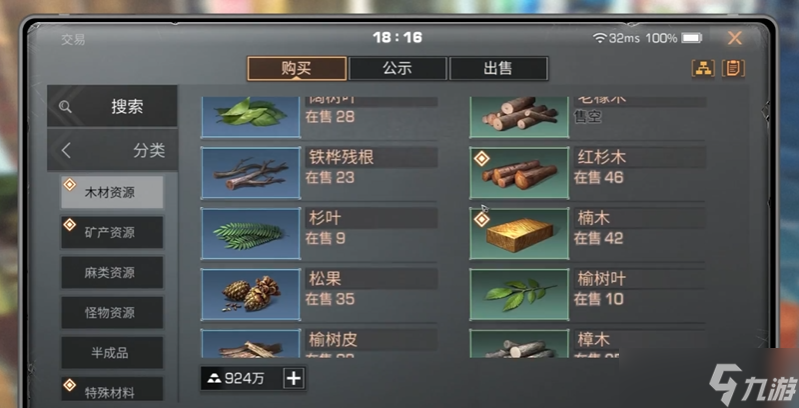
Task: Add currency with the plus button
Action: click(x=294, y=378)
